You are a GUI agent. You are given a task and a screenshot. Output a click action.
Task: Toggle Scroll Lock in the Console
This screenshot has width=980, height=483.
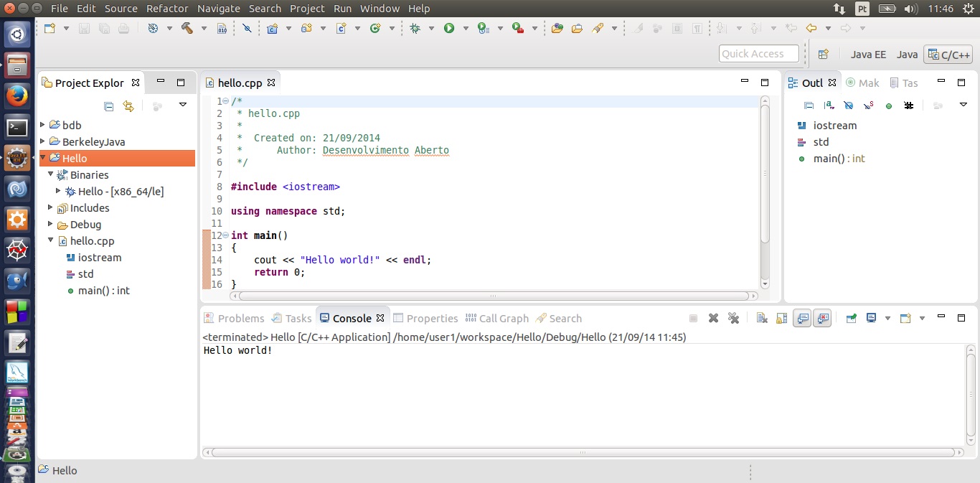tap(782, 319)
